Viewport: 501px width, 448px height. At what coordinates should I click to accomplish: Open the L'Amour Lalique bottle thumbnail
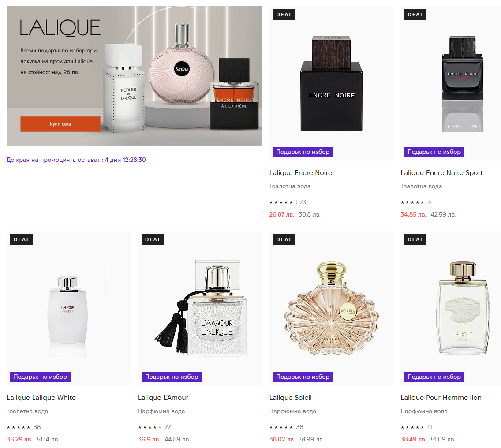pos(200,308)
